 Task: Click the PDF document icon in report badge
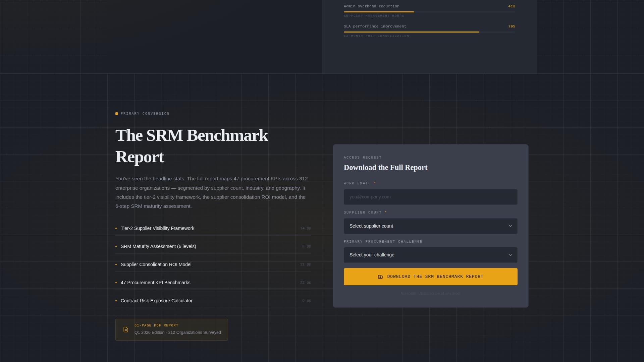pos(126,329)
